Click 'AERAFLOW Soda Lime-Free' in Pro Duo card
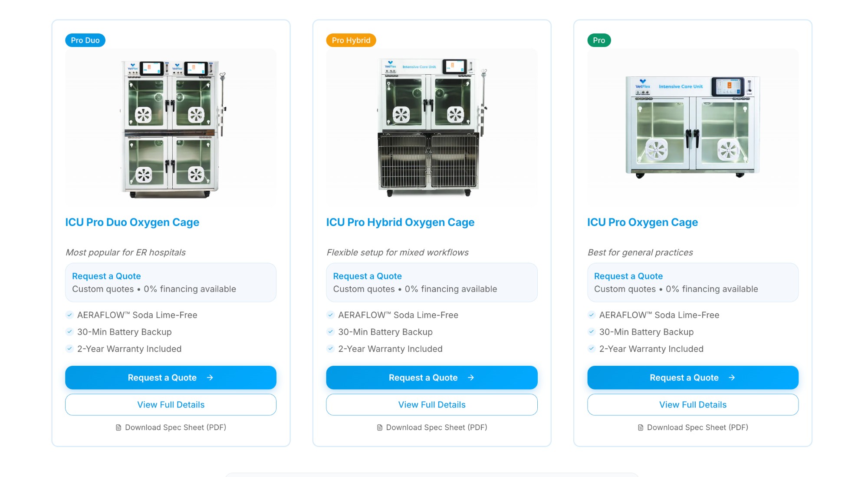 point(137,315)
